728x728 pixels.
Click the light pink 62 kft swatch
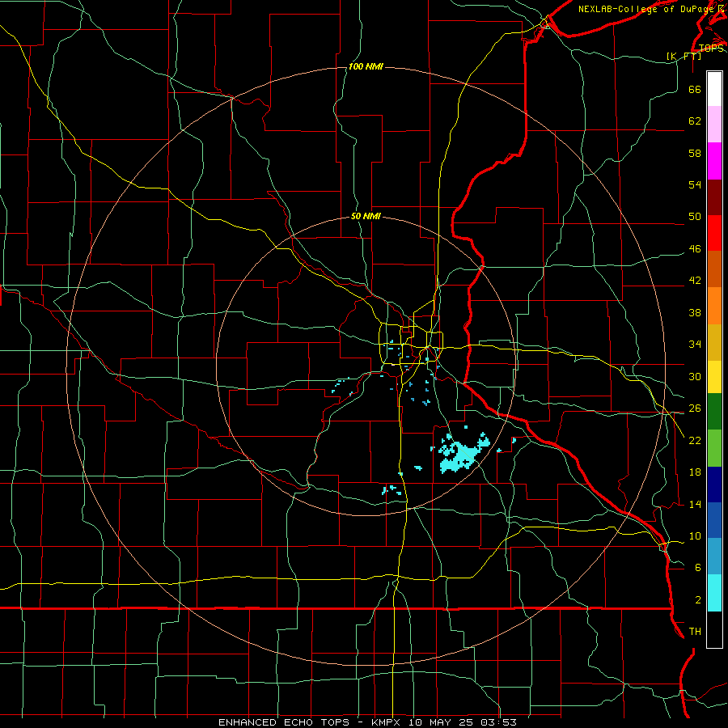(714, 125)
